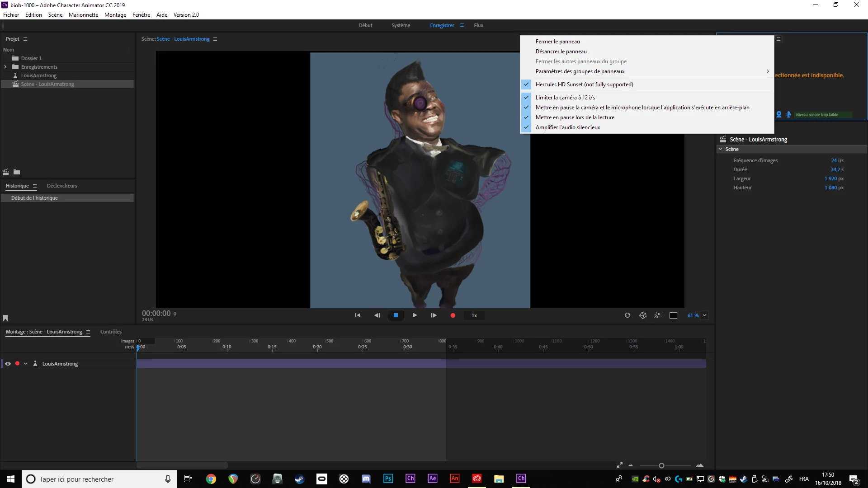
Task: Expand the Enregistrements folder
Action: click(5, 67)
